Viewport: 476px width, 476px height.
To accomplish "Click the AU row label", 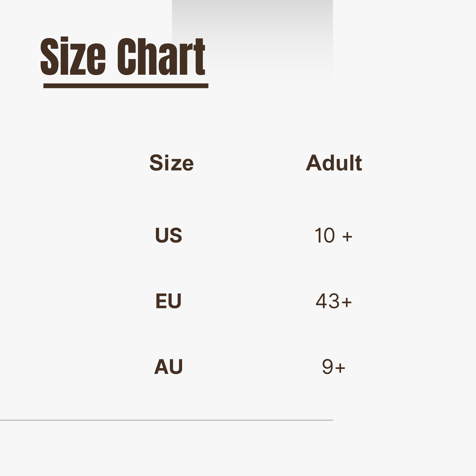I will click(x=169, y=367).
